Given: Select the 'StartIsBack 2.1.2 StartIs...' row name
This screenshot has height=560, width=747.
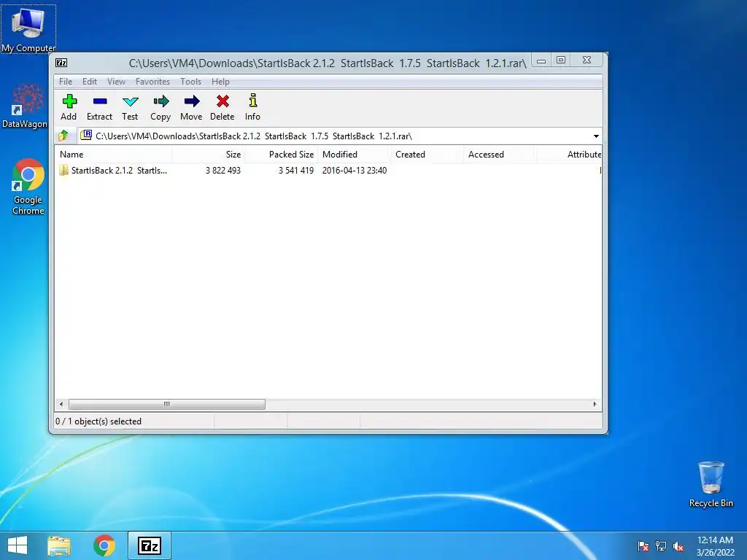Looking at the screenshot, I should tap(119, 171).
